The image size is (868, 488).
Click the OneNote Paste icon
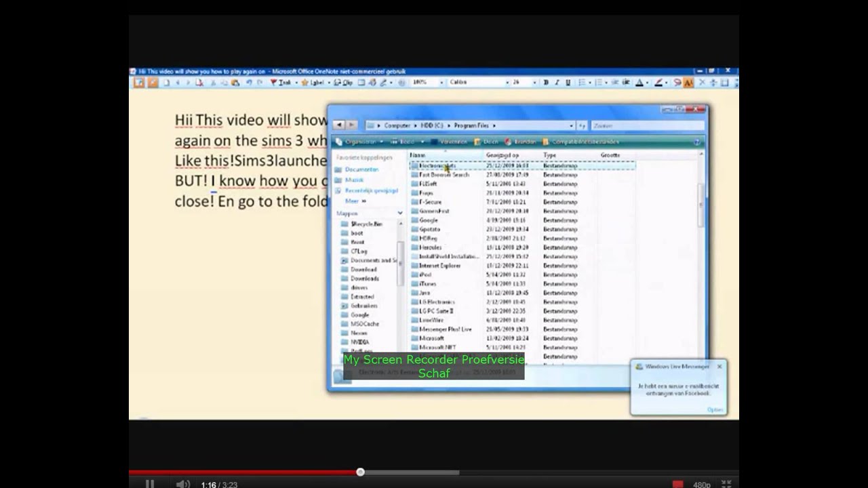(x=235, y=83)
